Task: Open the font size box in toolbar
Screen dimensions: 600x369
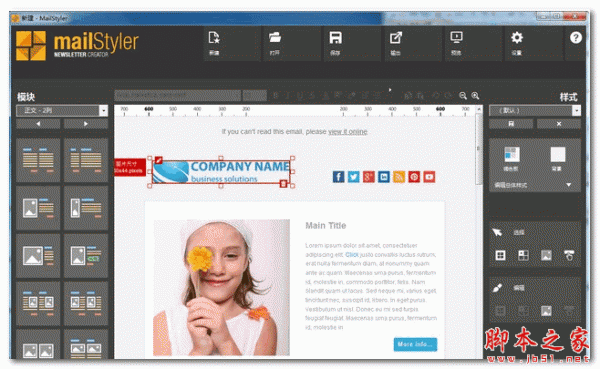Action: pyautogui.click(x=255, y=95)
